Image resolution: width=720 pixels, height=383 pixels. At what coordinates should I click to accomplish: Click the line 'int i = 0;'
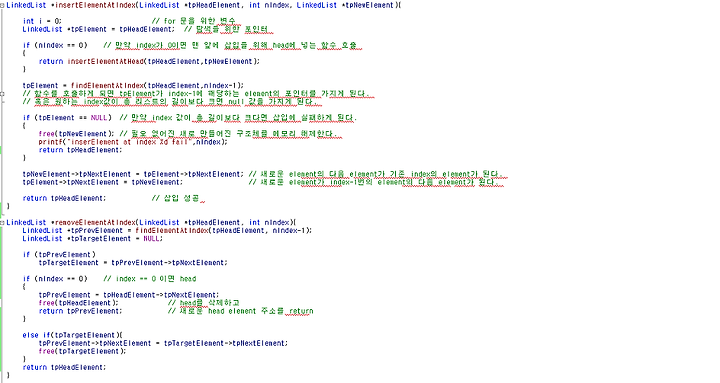coord(42,21)
